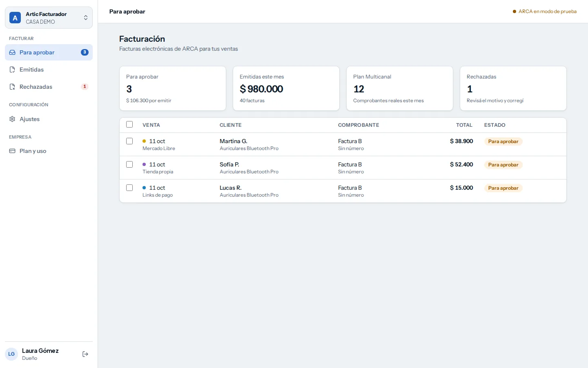Image resolution: width=588 pixels, height=368 pixels.
Task: Click the Artic Facturador logo icon
Action: click(15, 18)
